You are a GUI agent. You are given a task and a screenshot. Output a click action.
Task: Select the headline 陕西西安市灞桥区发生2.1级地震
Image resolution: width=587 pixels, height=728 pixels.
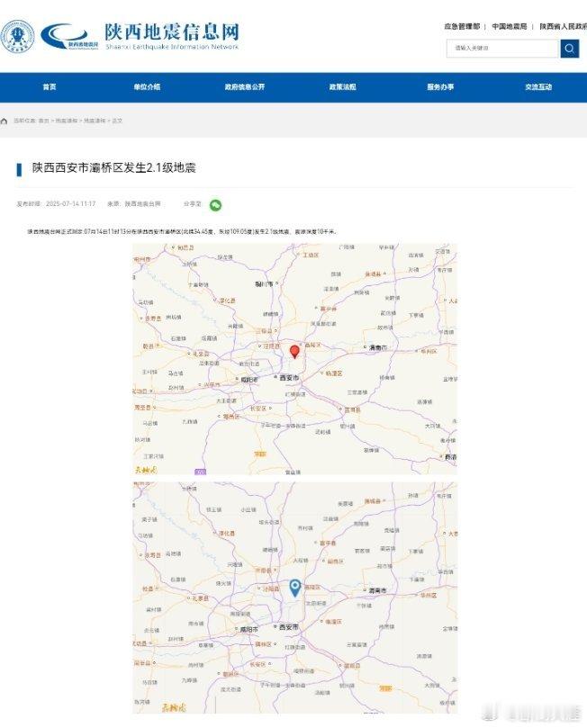pyautogui.click(x=113, y=167)
